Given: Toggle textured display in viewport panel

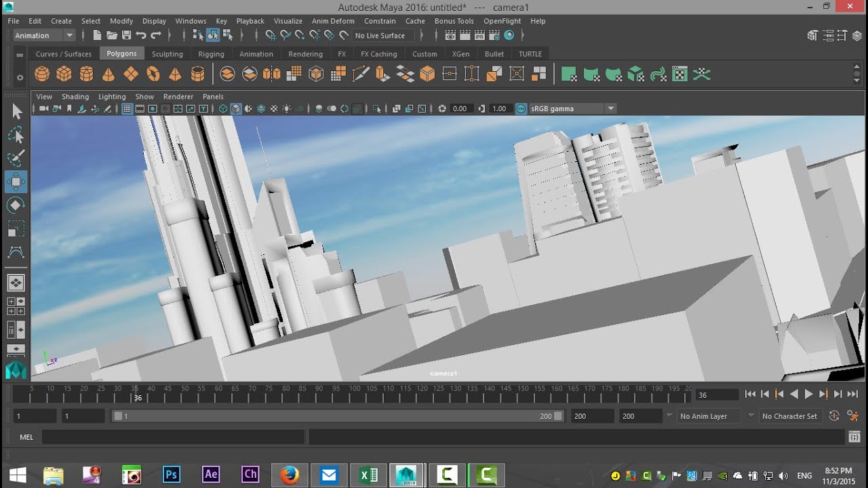Looking at the screenshot, I should (274, 108).
